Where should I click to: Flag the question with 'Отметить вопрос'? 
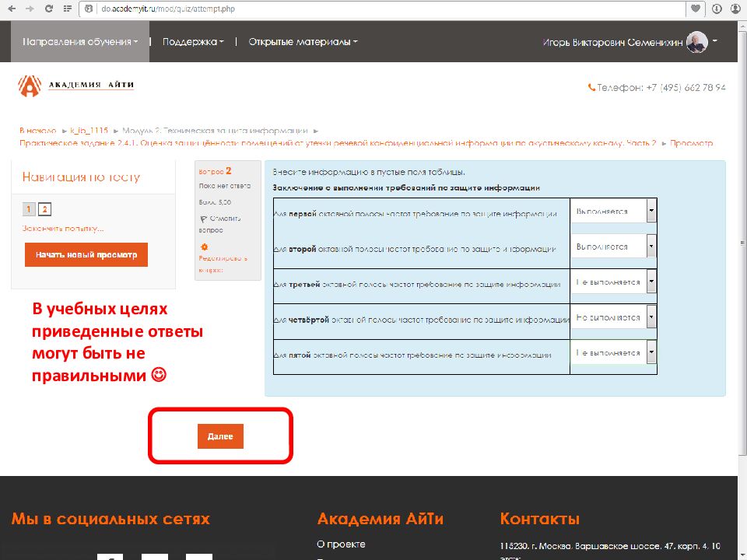[x=220, y=221]
